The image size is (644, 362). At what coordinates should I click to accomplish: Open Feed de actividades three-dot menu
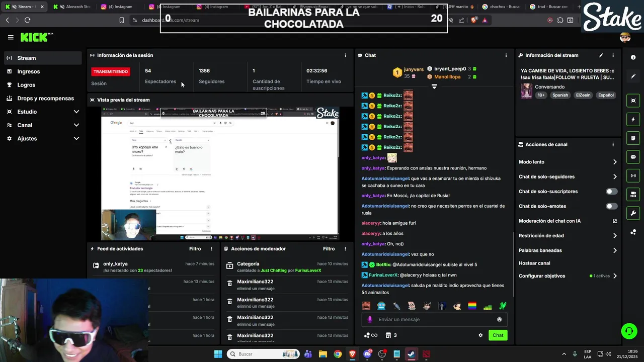coord(211,249)
